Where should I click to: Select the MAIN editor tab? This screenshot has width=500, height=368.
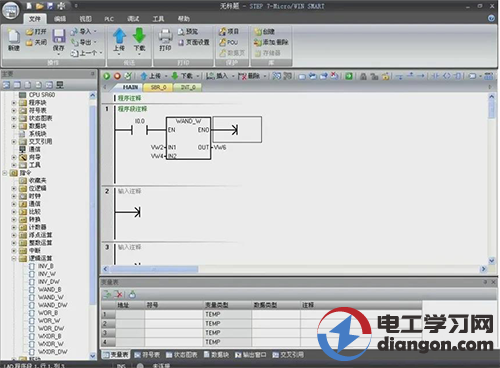[130, 87]
